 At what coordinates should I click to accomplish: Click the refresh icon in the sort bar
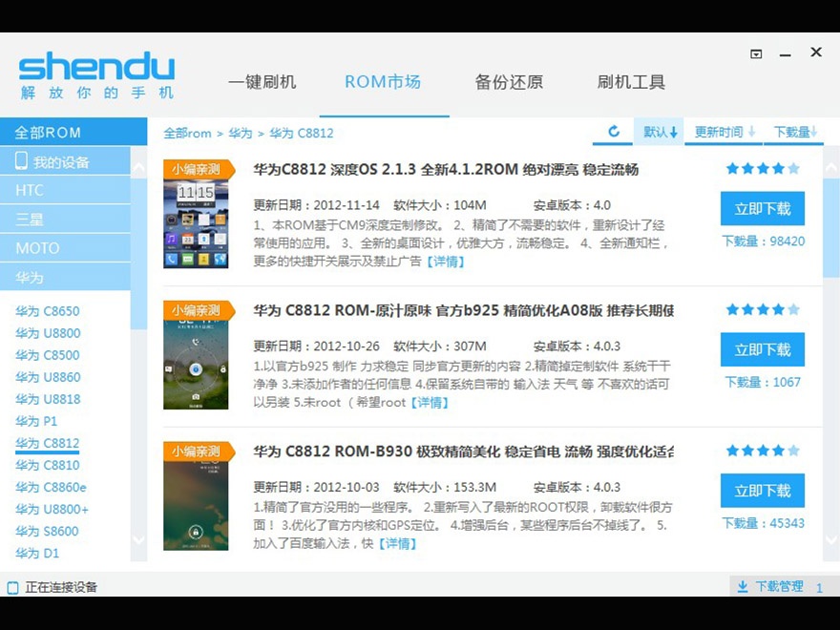pyautogui.click(x=614, y=132)
